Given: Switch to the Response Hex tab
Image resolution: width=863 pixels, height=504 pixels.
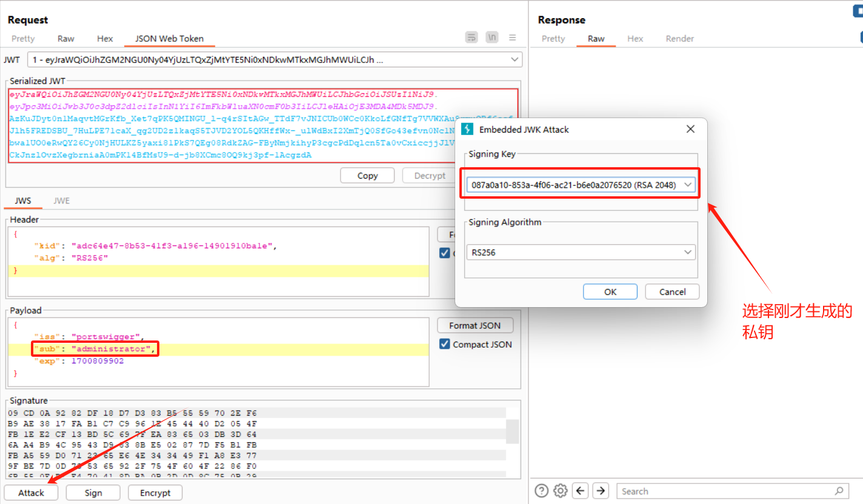Looking at the screenshot, I should coord(635,38).
